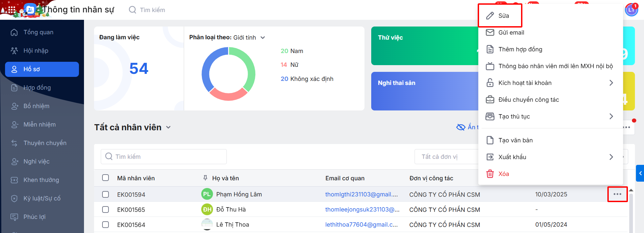The height and width of the screenshot is (233, 644).
Task: Tick the checkbox for employee EK001594
Action: pos(105,194)
